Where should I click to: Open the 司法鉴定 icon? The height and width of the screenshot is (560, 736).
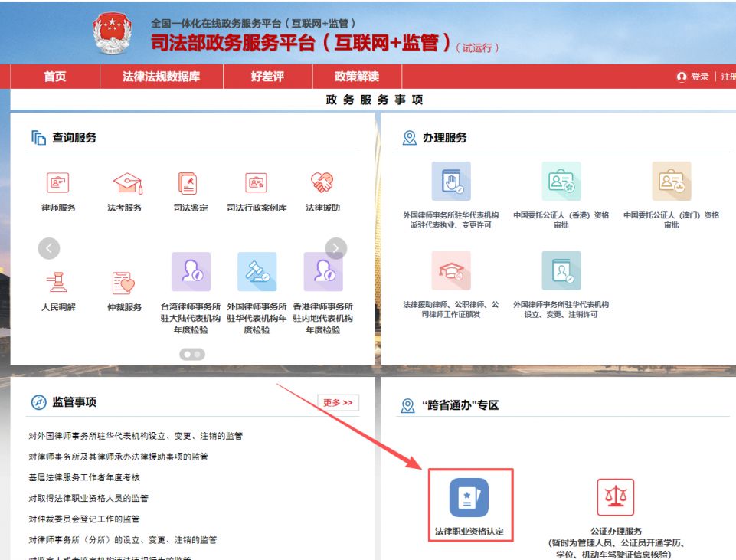tap(188, 182)
